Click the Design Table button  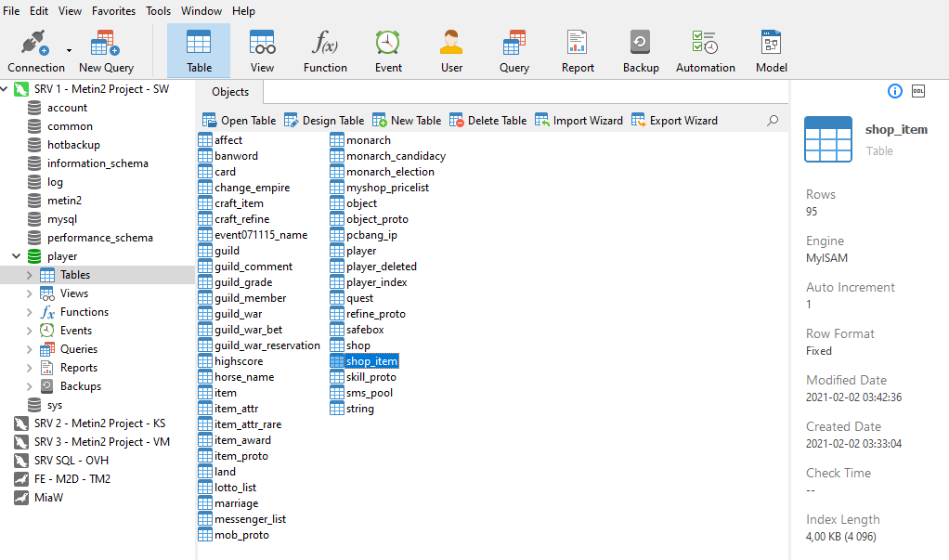(x=324, y=121)
